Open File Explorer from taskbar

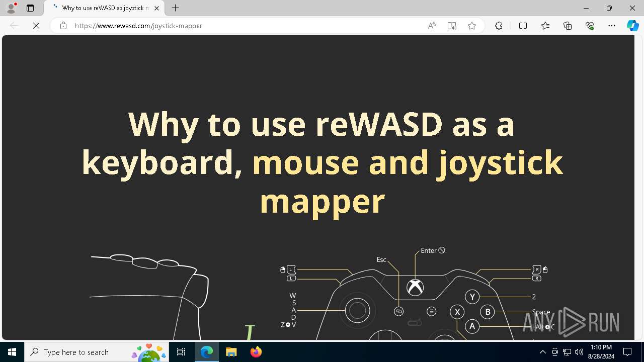(x=231, y=352)
